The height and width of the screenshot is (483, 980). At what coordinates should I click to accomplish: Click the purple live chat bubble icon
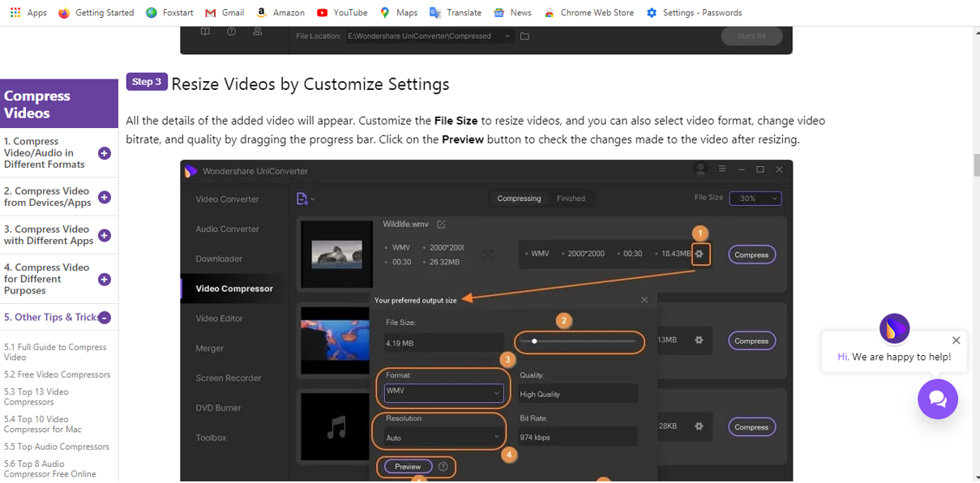[937, 399]
